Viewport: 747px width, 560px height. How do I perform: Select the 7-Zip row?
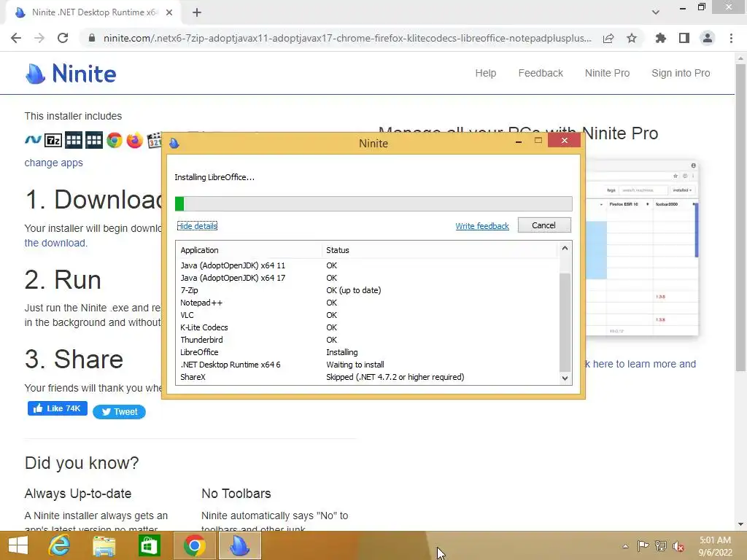point(367,290)
